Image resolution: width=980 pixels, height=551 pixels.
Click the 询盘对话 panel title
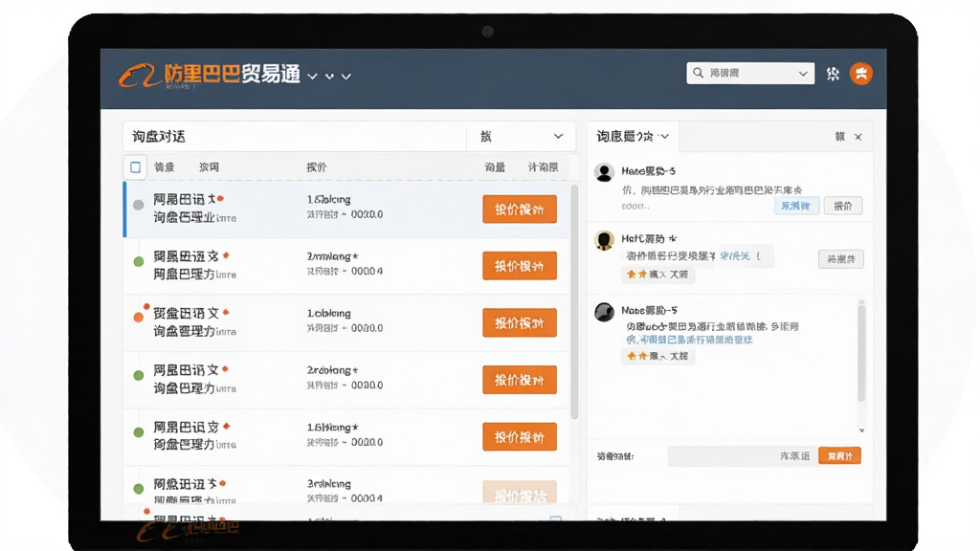coord(159,136)
